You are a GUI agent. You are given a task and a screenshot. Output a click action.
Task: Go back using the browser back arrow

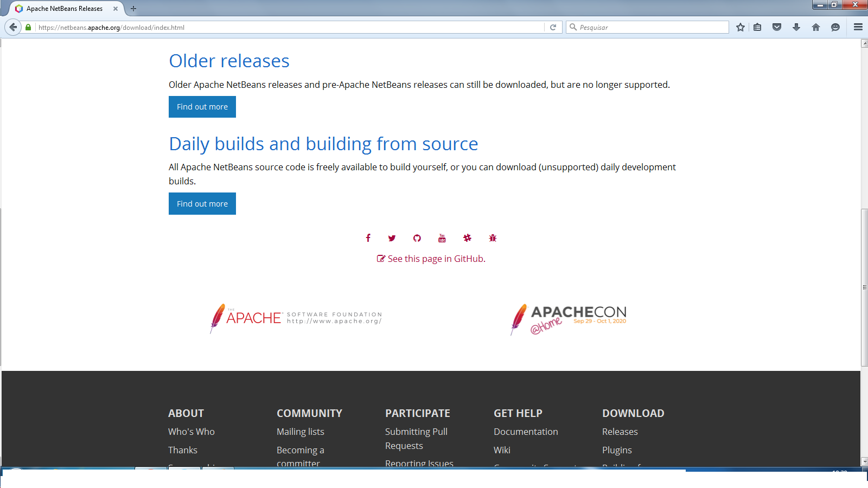click(x=13, y=27)
